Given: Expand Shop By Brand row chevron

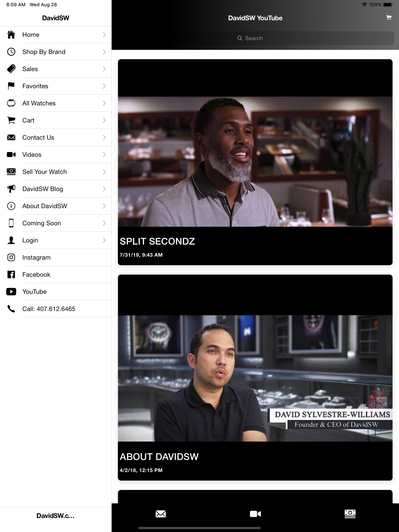Looking at the screenshot, I should point(104,52).
